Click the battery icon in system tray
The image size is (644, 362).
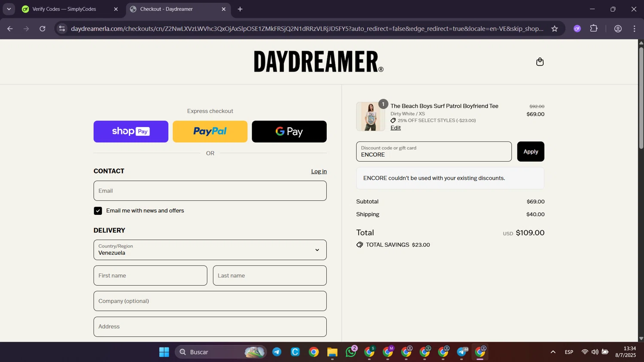pos(605,352)
